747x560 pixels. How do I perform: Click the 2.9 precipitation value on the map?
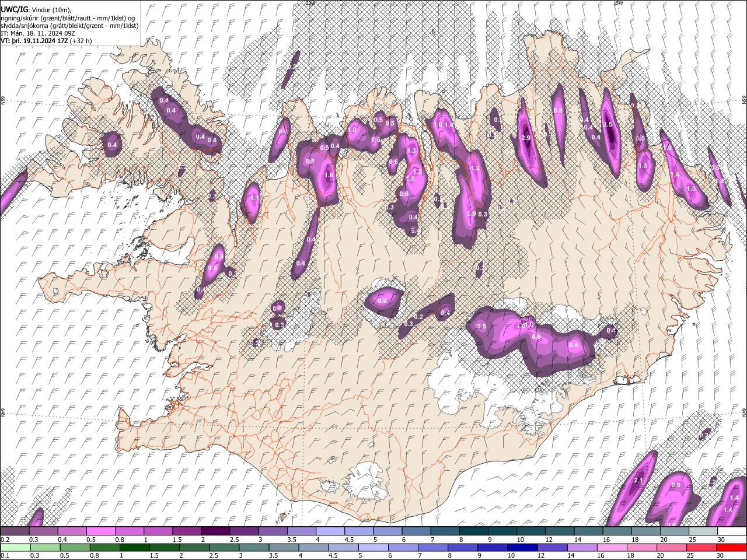pos(525,138)
